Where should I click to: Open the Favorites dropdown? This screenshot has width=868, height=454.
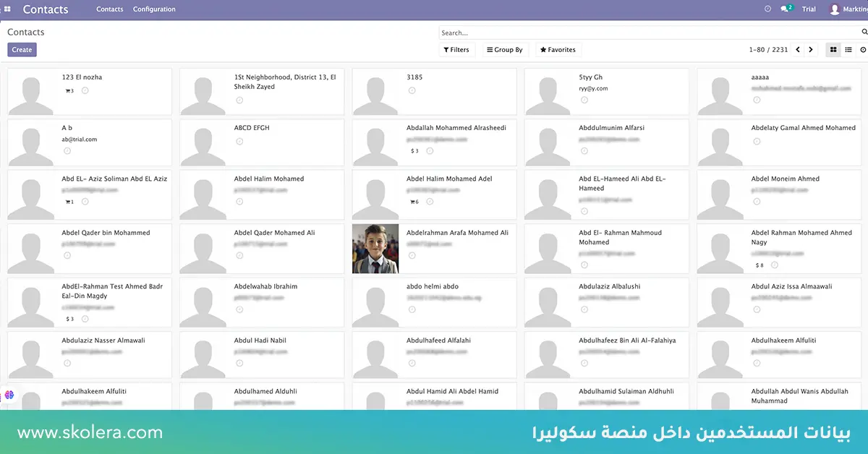click(x=558, y=50)
